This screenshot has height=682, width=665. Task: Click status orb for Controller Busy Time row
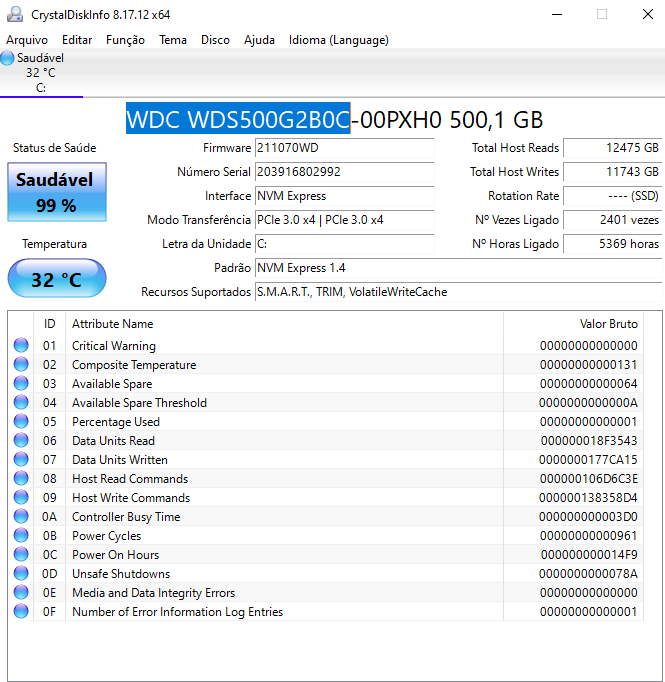21,516
